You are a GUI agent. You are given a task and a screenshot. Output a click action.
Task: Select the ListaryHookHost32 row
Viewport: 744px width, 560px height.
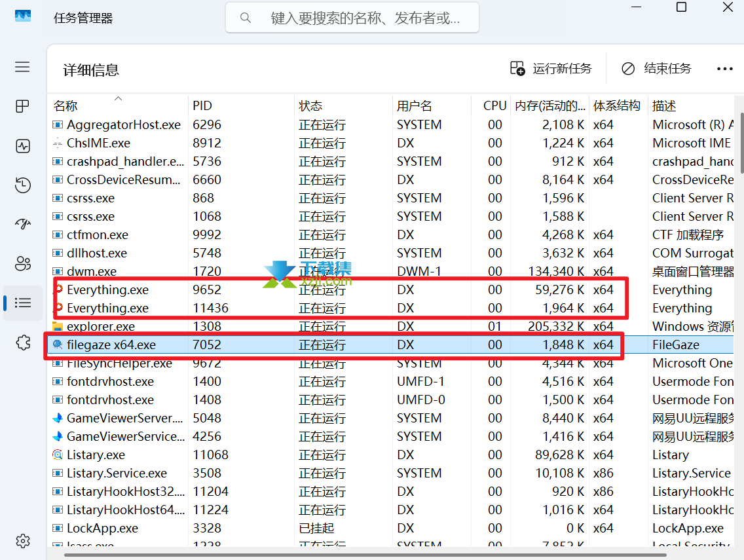click(x=390, y=491)
